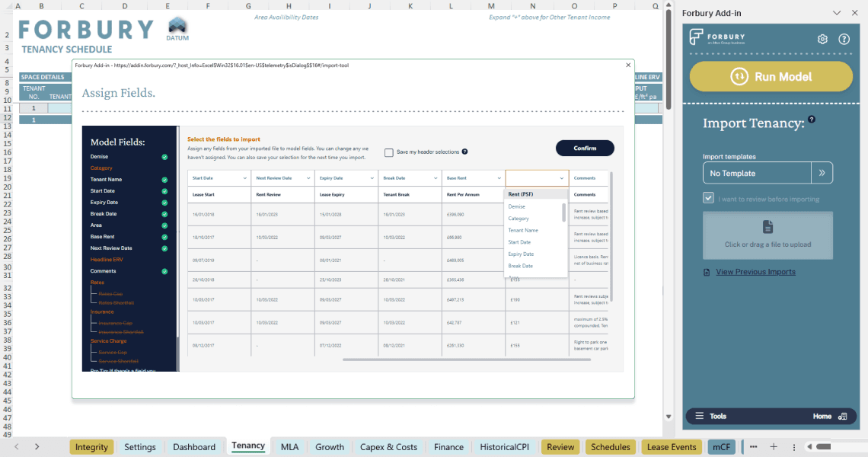Open Forbury add-in settings gear
This screenshot has height=457, width=868.
(x=822, y=40)
